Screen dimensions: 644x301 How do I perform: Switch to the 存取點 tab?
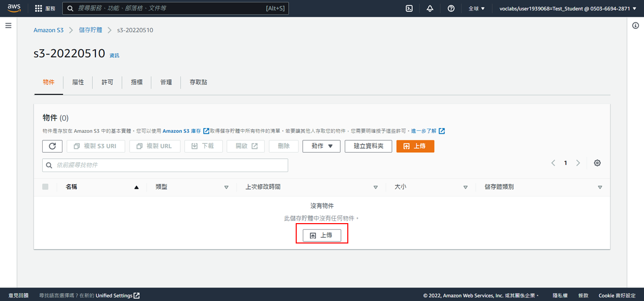click(x=198, y=82)
